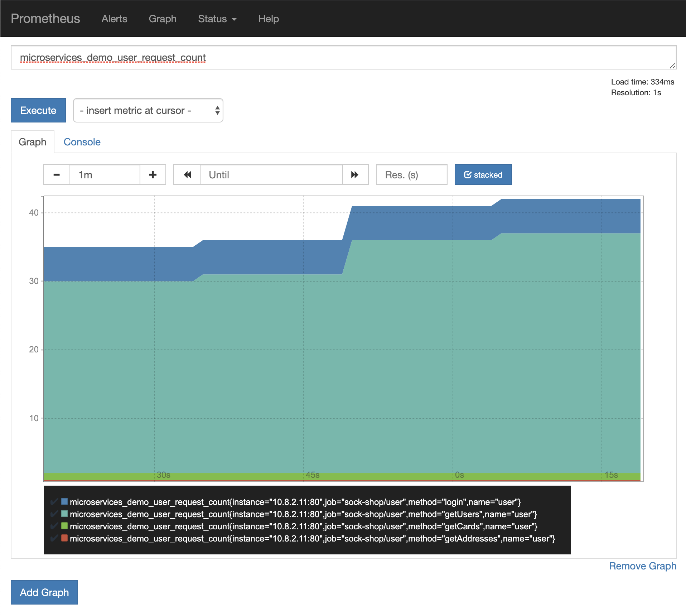The height and width of the screenshot is (616, 686).
Task: Open the Alerts page from navbar
Action: tap(114, 19)
